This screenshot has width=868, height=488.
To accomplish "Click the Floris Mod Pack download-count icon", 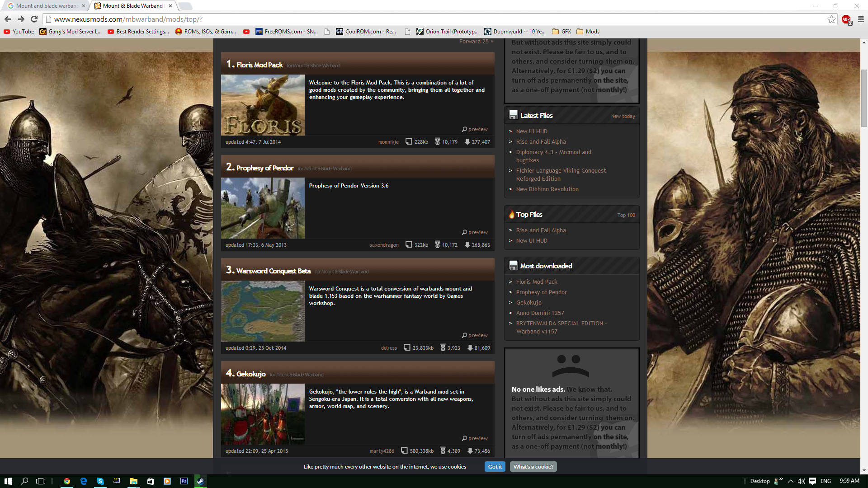I will pos(467,142).
